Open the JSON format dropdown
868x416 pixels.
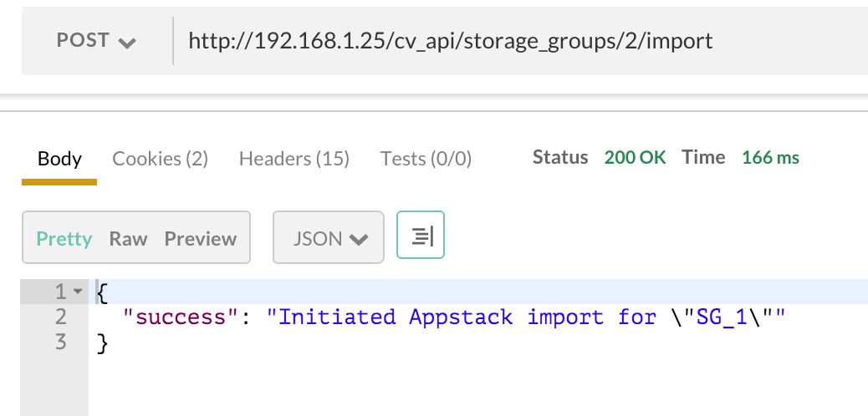pos(329,238)
